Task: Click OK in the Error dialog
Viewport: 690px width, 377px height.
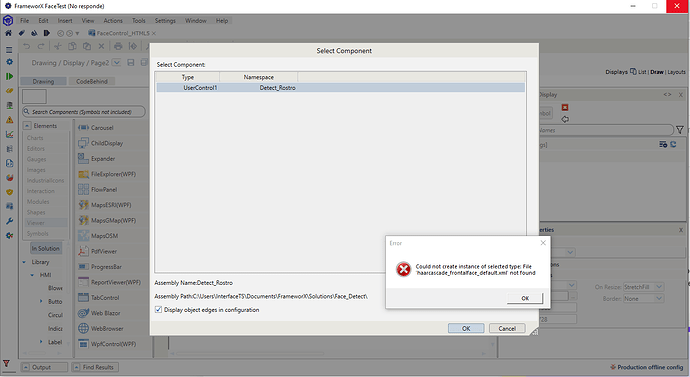Action: pyautogui.click(x=525, y=298)
